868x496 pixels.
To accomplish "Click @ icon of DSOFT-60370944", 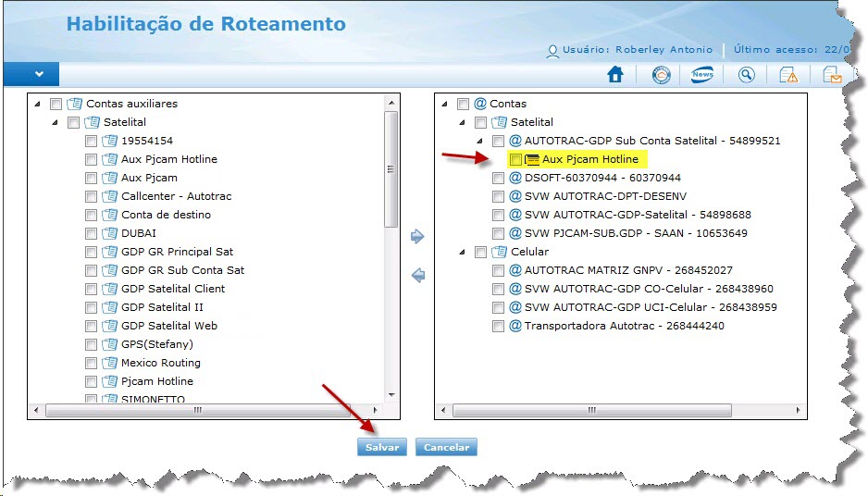I will (515, 178).
